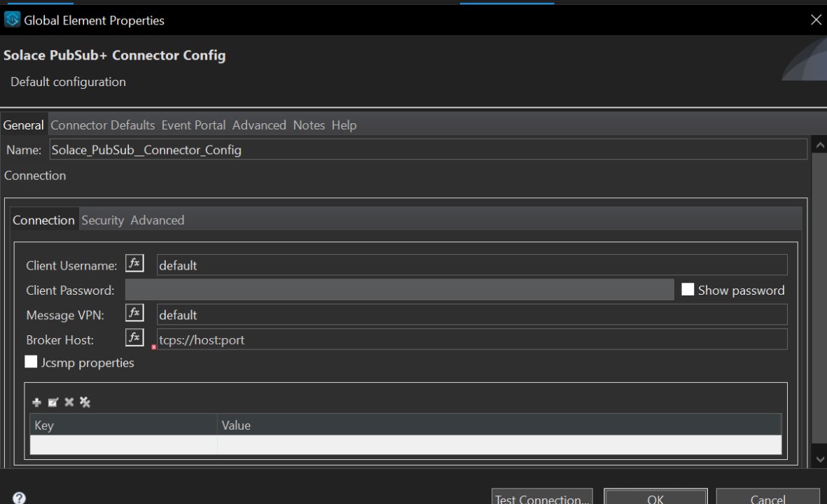The height and width of the screenshot is (504, 827).
Task: Select the empty first row Value cell
Action: (x=499, y=444)
